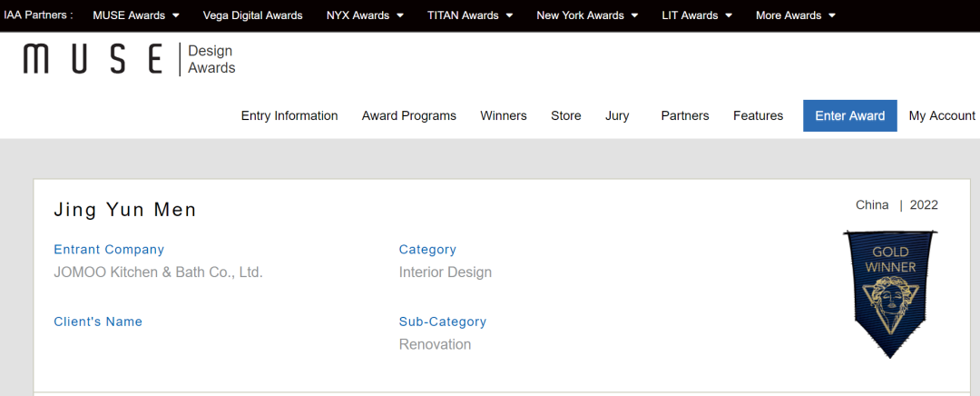The height and width of the screenshot is (396, 980).
Task: Expand the MUSE Awards dropdown arrow
Action: pos(176,15)
